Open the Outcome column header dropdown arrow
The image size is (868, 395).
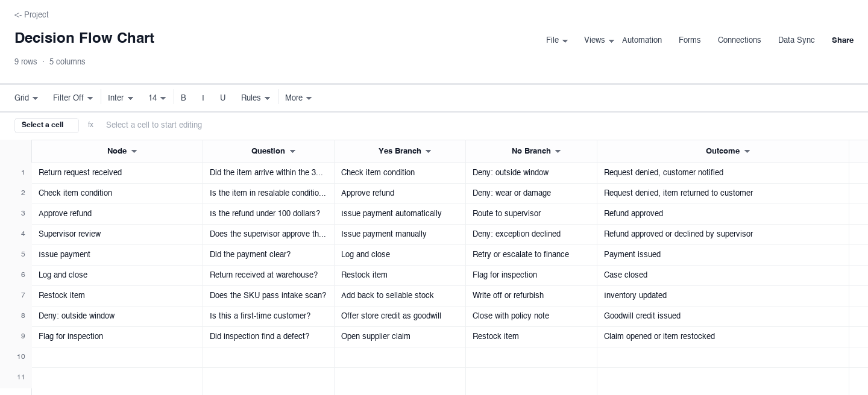point(747,152)
